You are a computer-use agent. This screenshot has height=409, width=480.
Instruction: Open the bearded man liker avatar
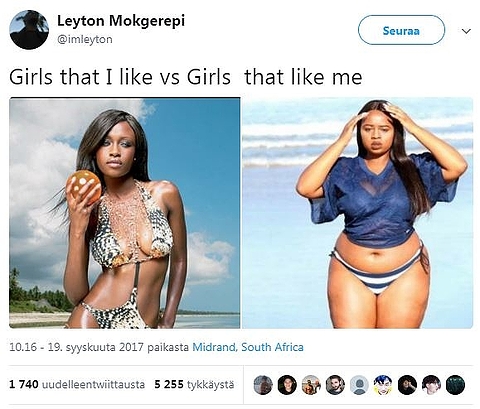(335, 385)
